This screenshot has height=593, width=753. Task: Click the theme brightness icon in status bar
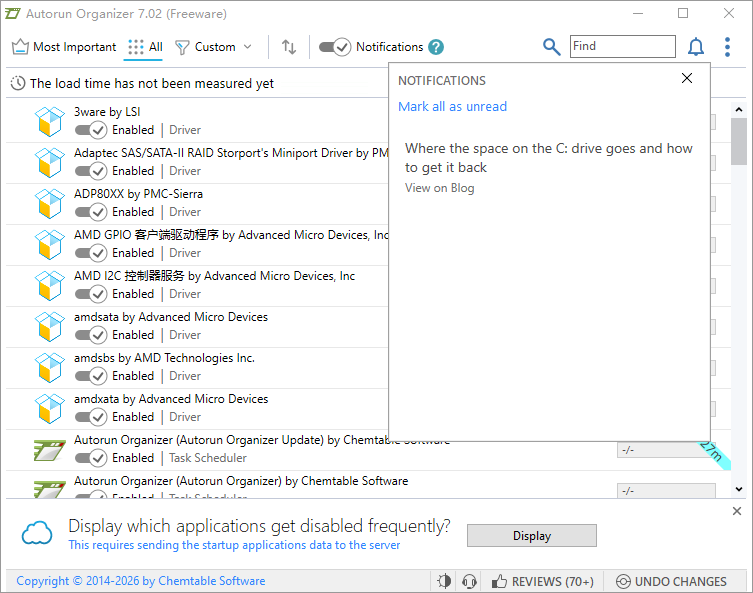point(444,581)
